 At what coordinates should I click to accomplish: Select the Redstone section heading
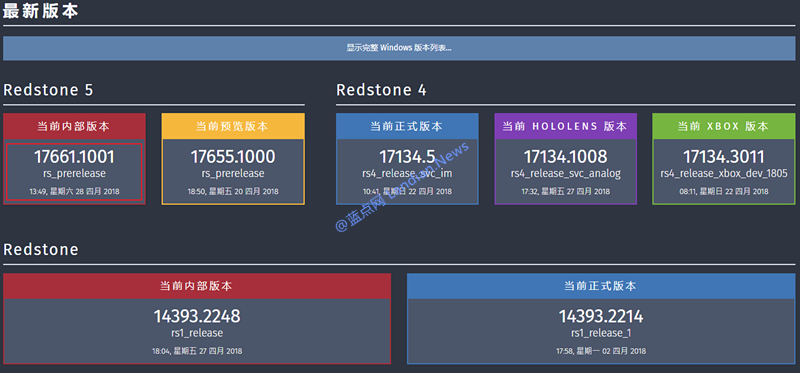pos(41,250)
